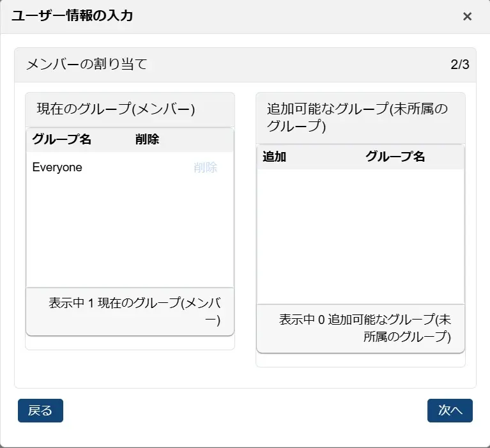Image resolution: width=490 pixels, height=448 pixels.
Task: Click the 削除 link for Everyone
Action: (x=205, y=168)
